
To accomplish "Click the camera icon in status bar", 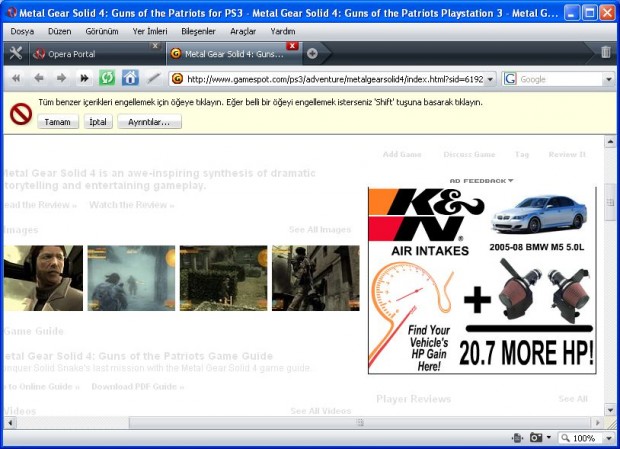I will [x=536, y=438].
